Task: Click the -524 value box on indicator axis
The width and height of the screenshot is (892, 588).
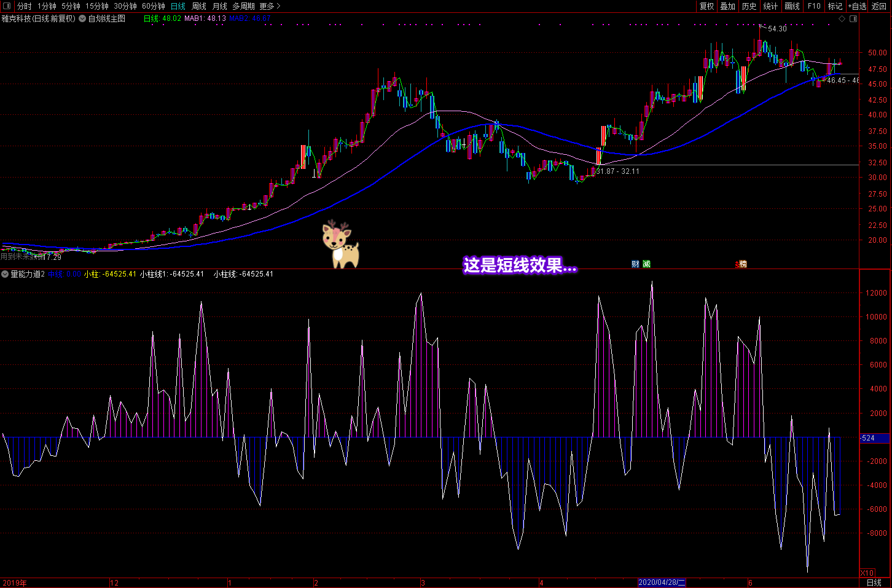Action: click(875, 438)
